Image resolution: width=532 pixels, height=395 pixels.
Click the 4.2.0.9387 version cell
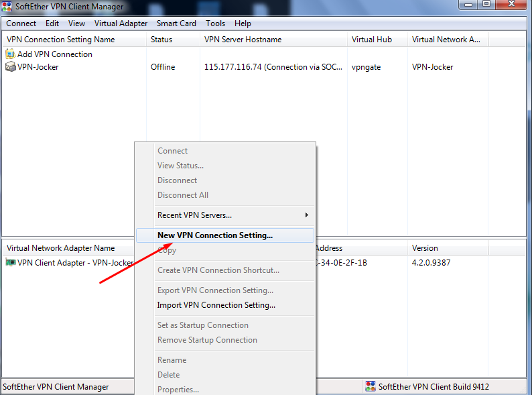click(x=431, y=262)
